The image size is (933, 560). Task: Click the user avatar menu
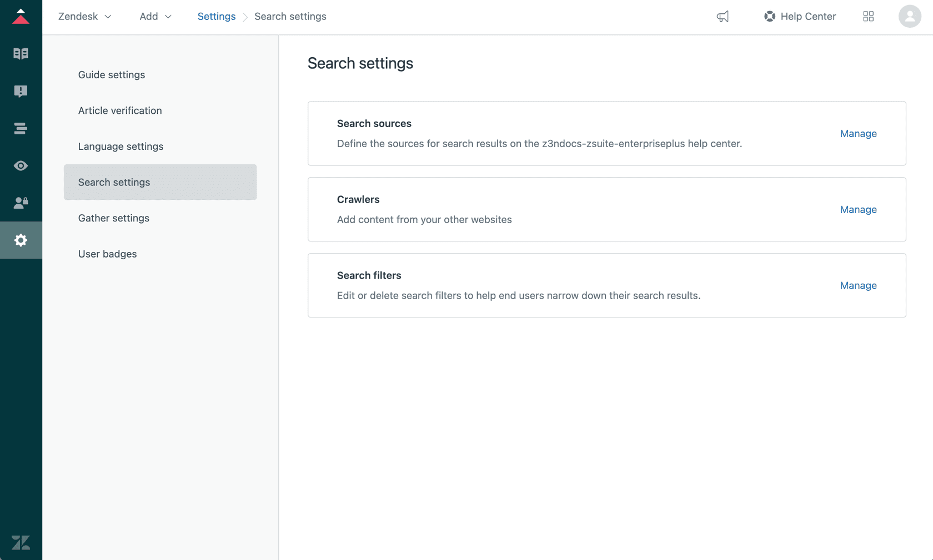[x=909, y=17]
